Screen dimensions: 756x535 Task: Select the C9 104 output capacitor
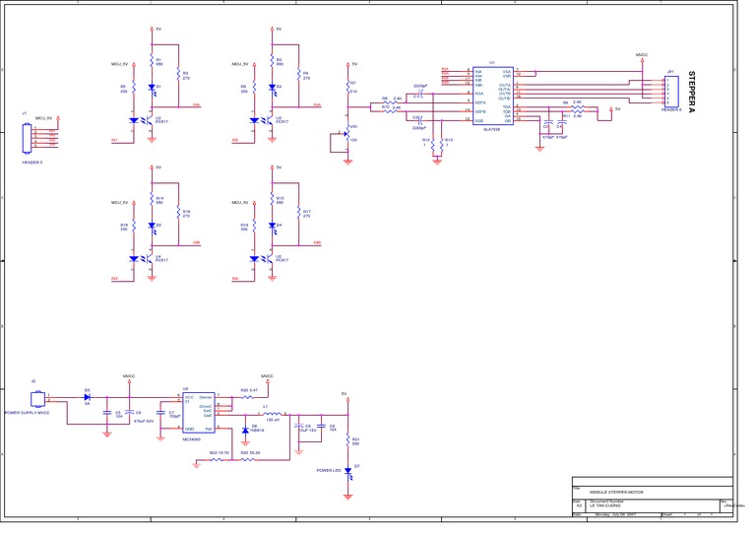(322, 427)
